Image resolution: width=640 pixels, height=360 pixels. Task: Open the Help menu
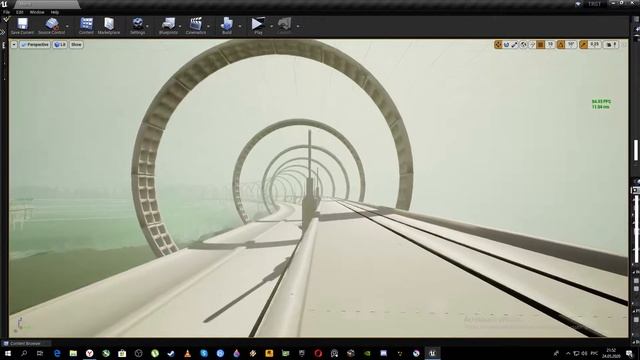pos(55,12)
